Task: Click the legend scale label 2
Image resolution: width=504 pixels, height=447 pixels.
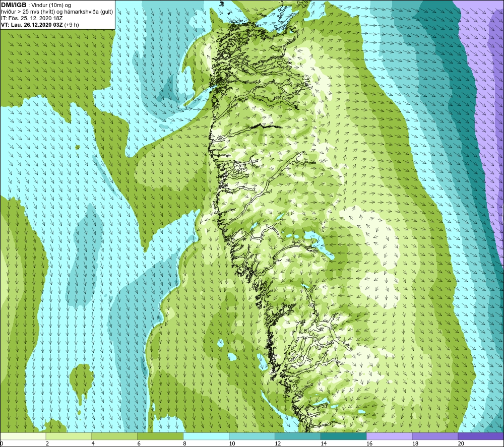Action: [47, 443]
